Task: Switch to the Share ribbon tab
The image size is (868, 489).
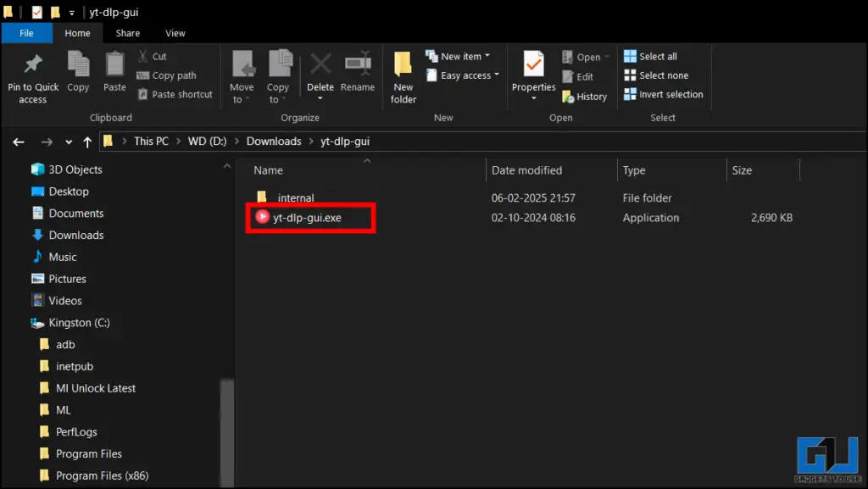Action: coord(127,33)
